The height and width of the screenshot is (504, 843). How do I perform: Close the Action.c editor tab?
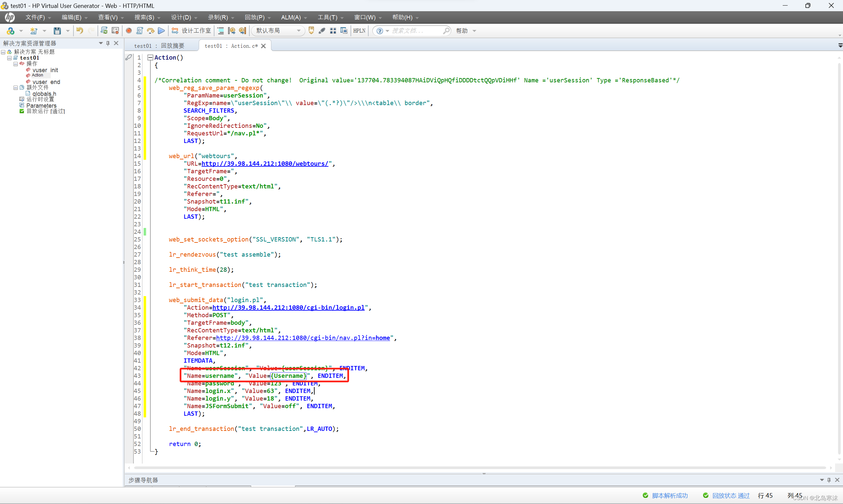point(263,46)
